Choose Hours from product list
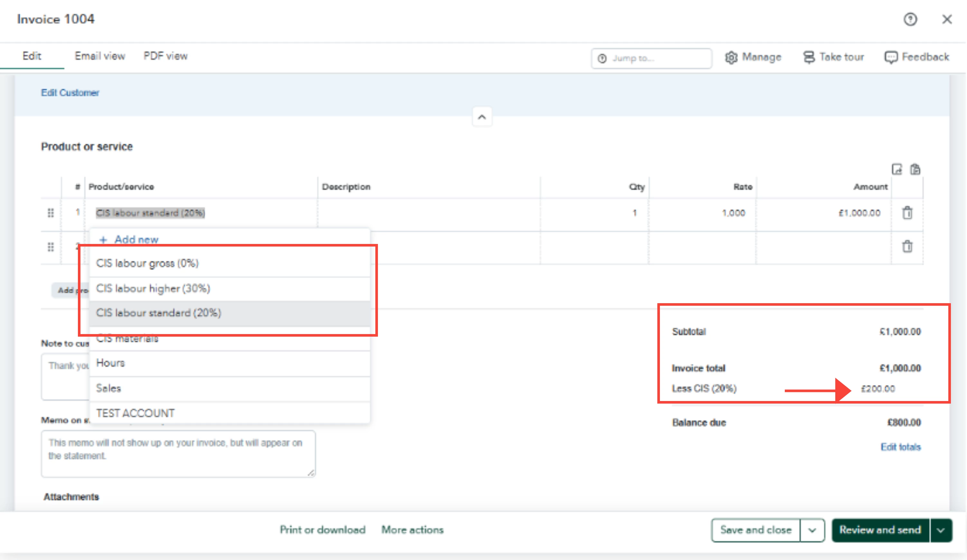This screenshot has width=967, height=560. pyautogui.click(x=230, y=363)
